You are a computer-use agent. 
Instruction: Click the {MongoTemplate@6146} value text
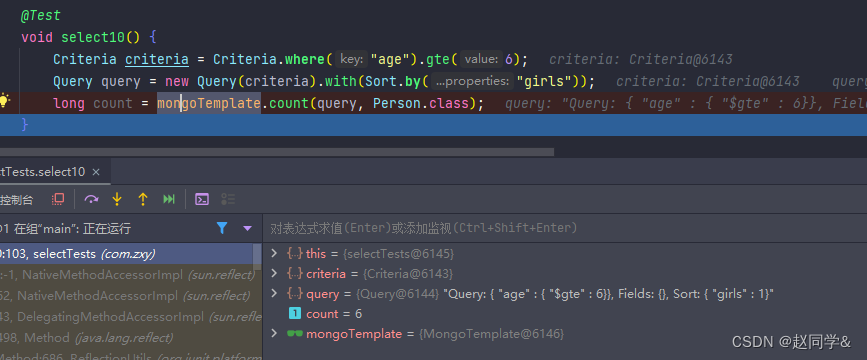point(491,333)
